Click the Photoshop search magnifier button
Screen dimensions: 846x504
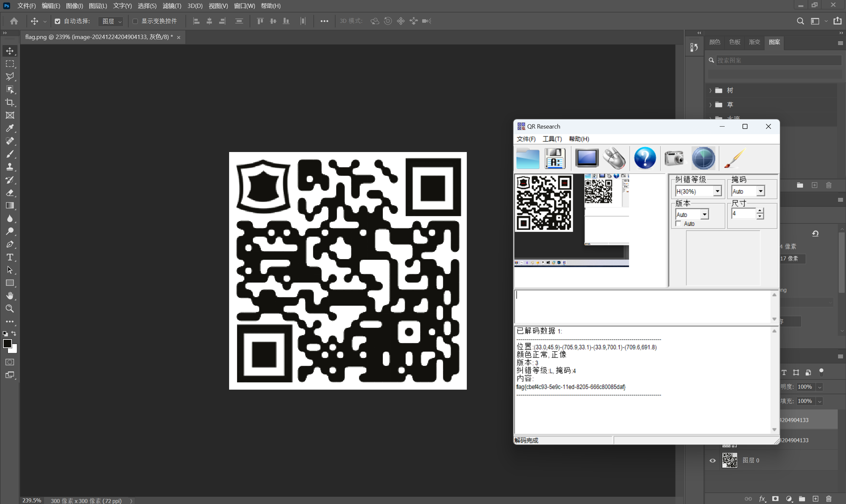click(800, 21)
